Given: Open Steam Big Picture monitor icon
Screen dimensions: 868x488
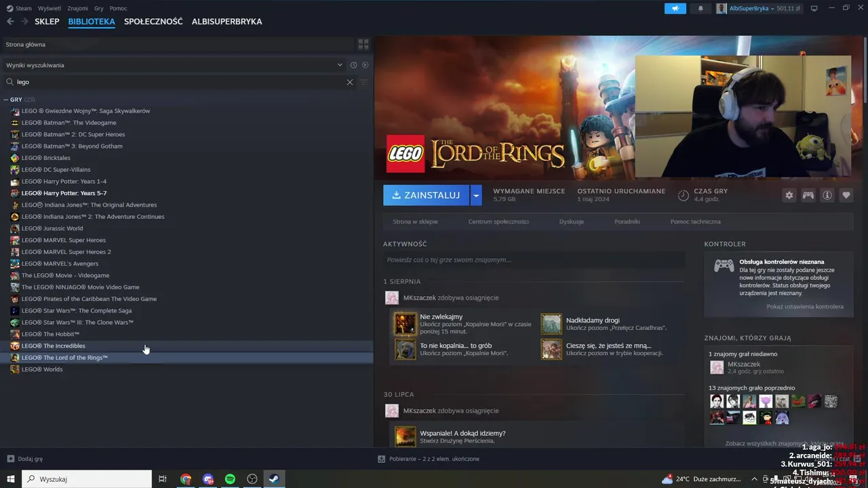Looking at the screenshot, I should click(814, 8).
